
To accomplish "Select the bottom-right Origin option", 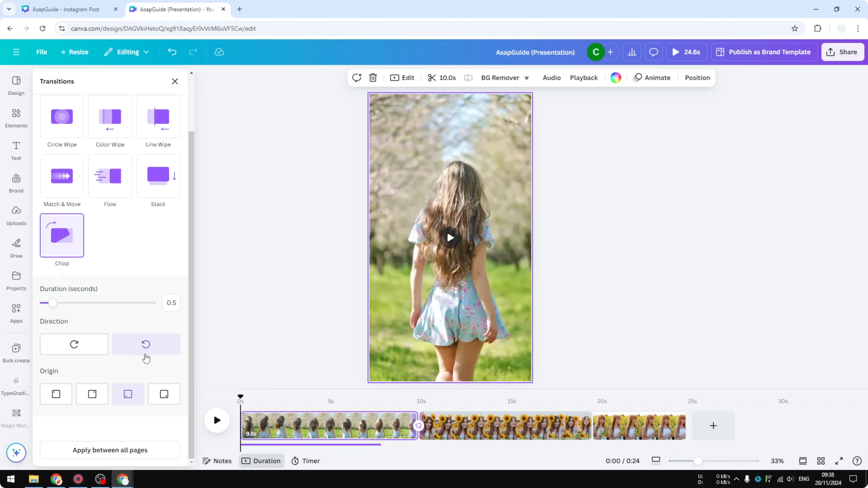I will pos(164,394).
